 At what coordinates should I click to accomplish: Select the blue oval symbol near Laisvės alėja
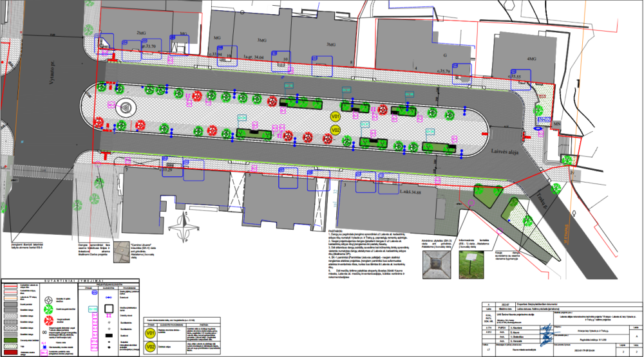(x=537, y=129)
